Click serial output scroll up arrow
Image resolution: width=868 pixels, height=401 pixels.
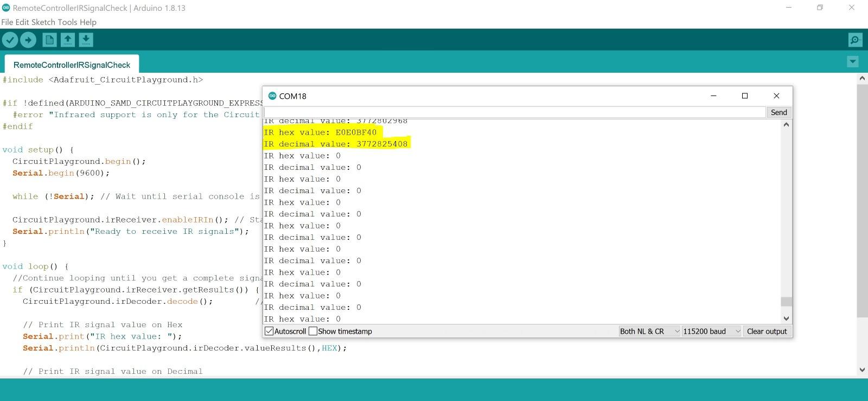pyautogui.click(x=786, y=125)
